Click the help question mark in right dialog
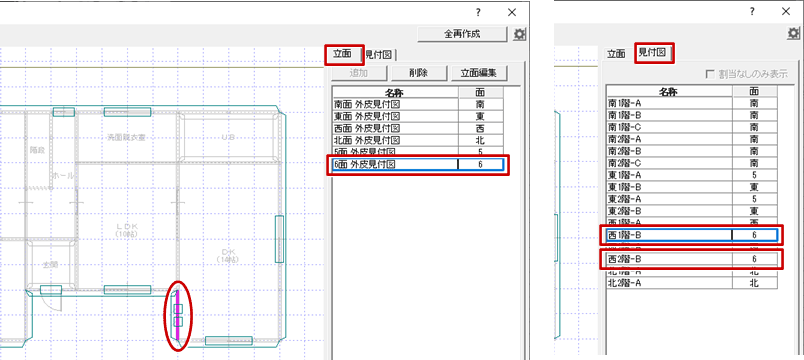Image resolution: width=804 pixels, height=360 pixels. (752, 12)
